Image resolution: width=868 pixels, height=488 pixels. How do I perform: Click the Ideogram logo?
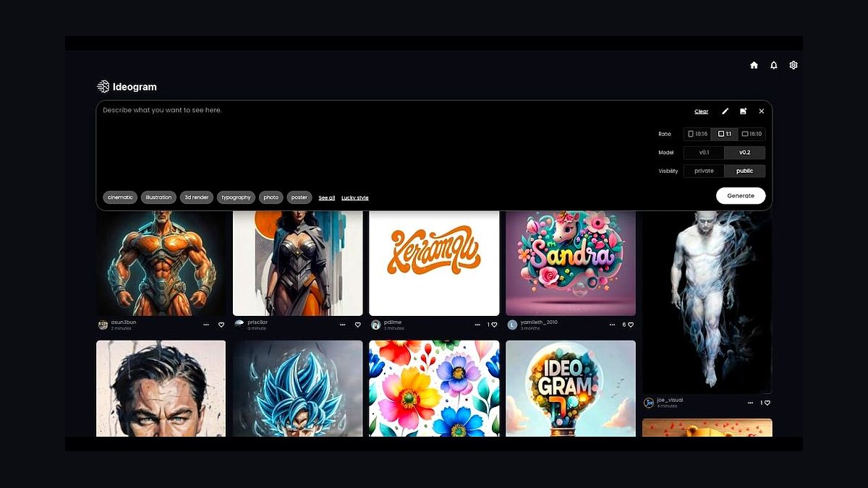tap(127, 87)
